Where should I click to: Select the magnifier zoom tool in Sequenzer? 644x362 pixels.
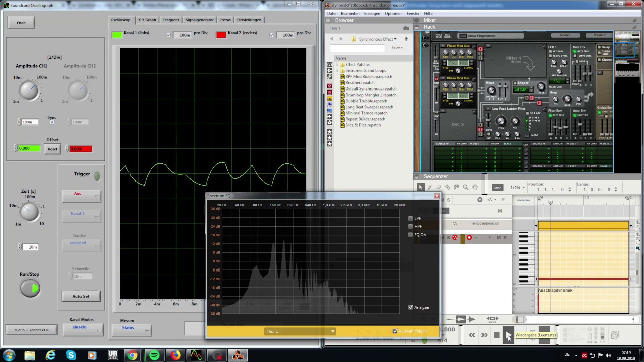click(x=466, y=187)
